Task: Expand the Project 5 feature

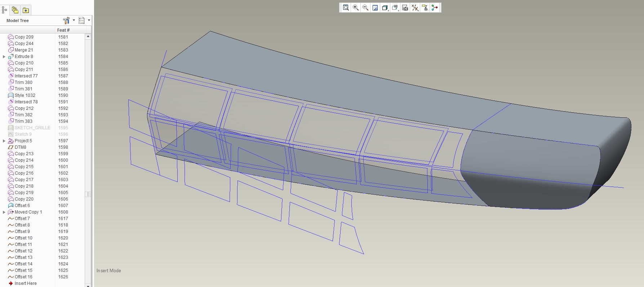Action: (x=4, y=141)
